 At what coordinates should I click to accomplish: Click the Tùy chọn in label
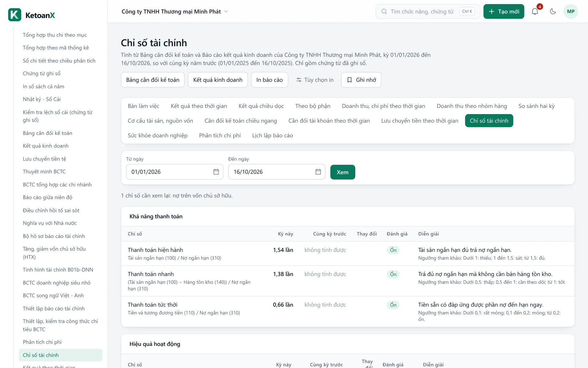tap(319, 80)
